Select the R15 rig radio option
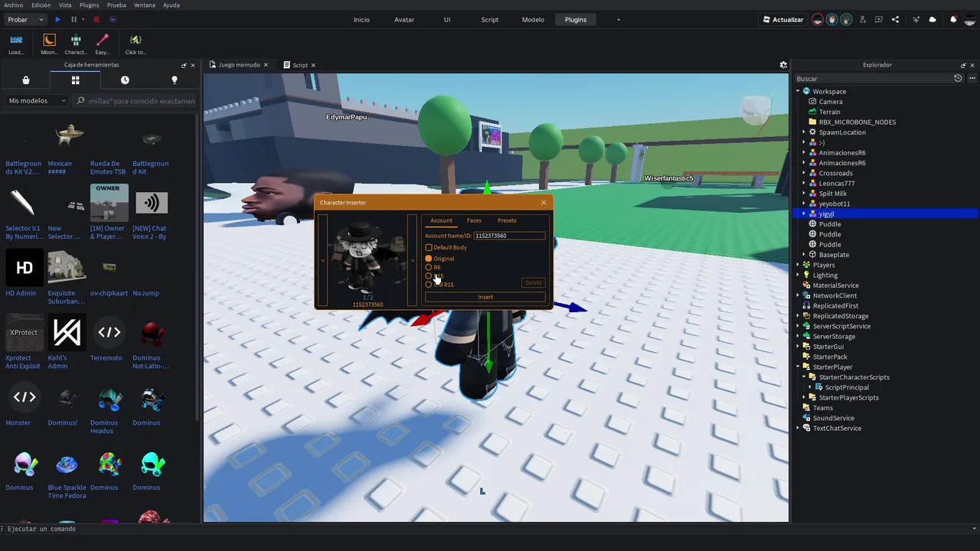 coord(429,275)
